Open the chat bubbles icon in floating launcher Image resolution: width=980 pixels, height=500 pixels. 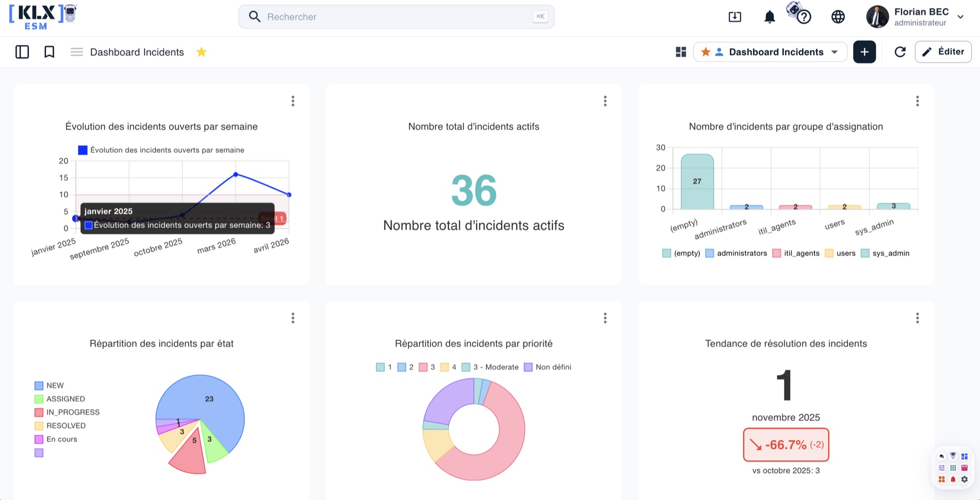tap(941, 457)
